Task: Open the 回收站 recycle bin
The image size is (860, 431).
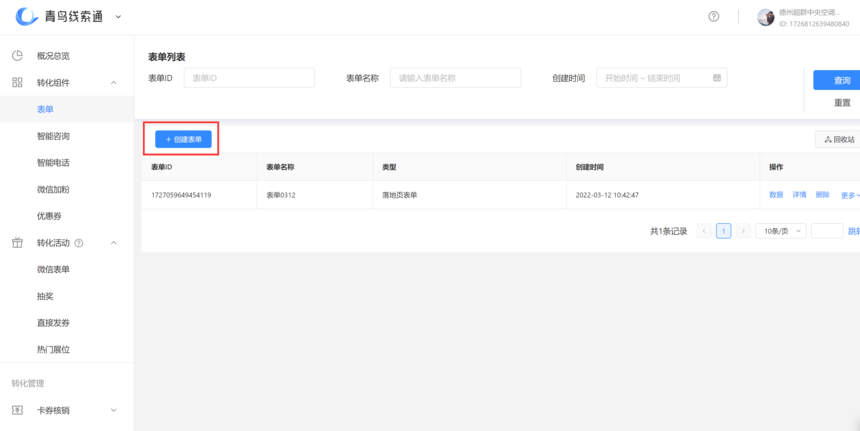Action: click(839, 139)
